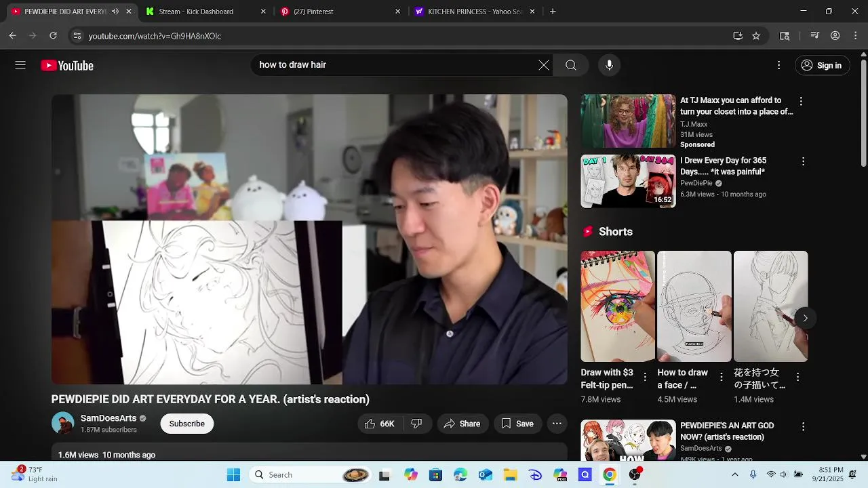Open options for the PewDiePie 365 days video
The height and width of the screenshot is (488, 868).
tap(803, 161)
